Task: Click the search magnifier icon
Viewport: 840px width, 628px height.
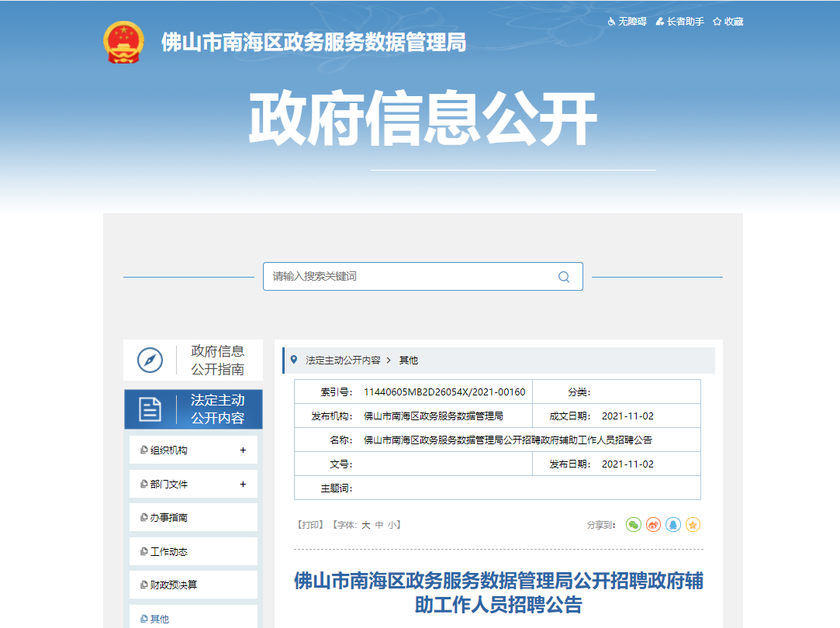Action: [x=564, y=277]
